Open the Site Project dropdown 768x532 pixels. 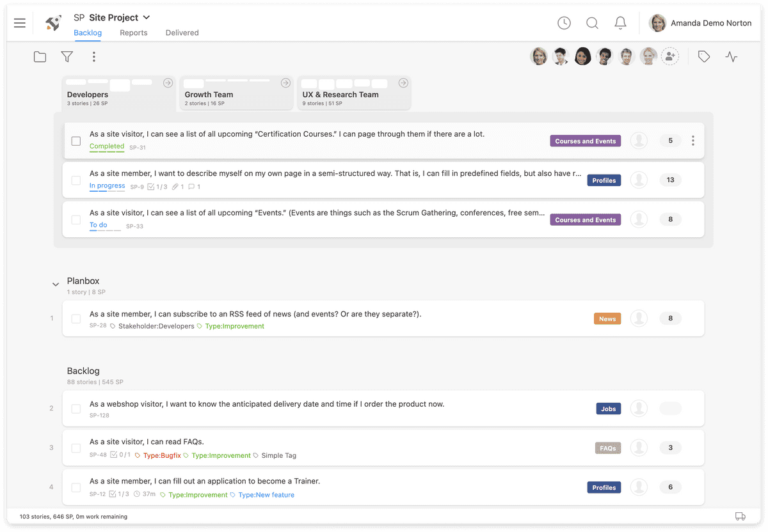[147, 17]
